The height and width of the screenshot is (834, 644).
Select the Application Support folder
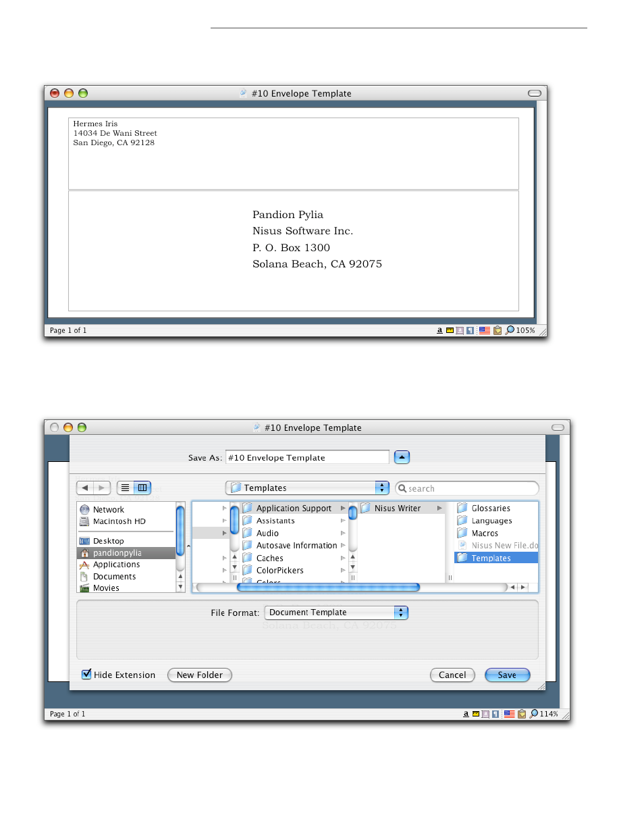(x=294, y=508)
